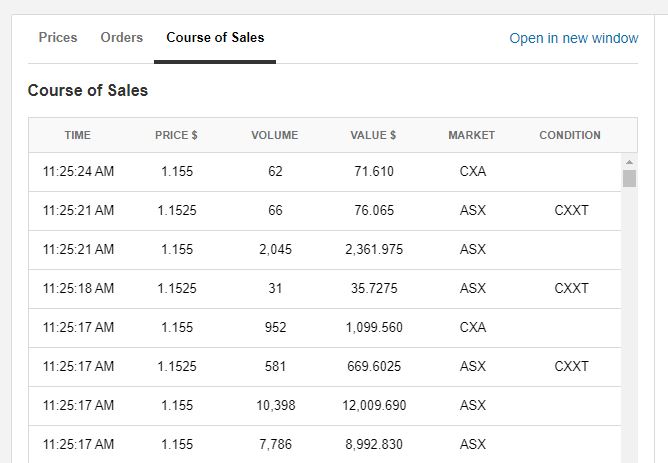Click the CONDITION column header
The width and height of the screenshot is (668, 463).
pos(570,135)
